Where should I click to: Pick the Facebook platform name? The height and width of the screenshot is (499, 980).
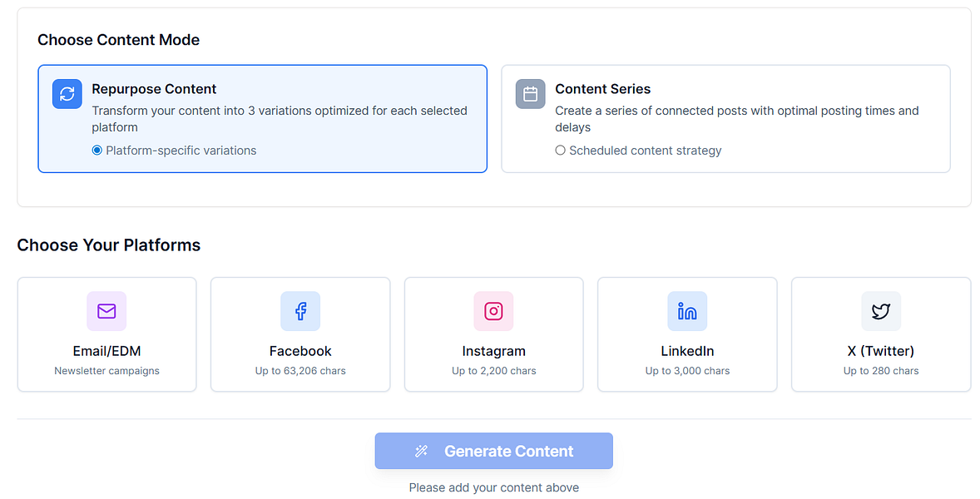coord(300,351)
